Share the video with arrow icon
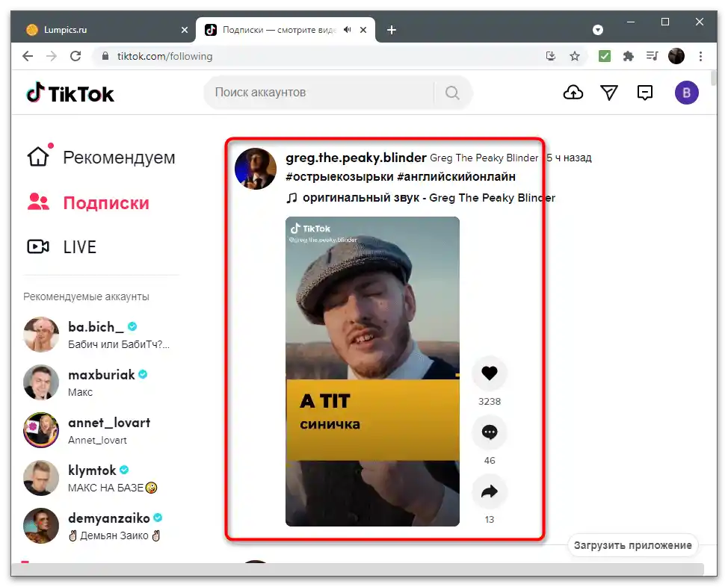The width and height of the screenshot is (728, 587). click(x=490, y=491)
